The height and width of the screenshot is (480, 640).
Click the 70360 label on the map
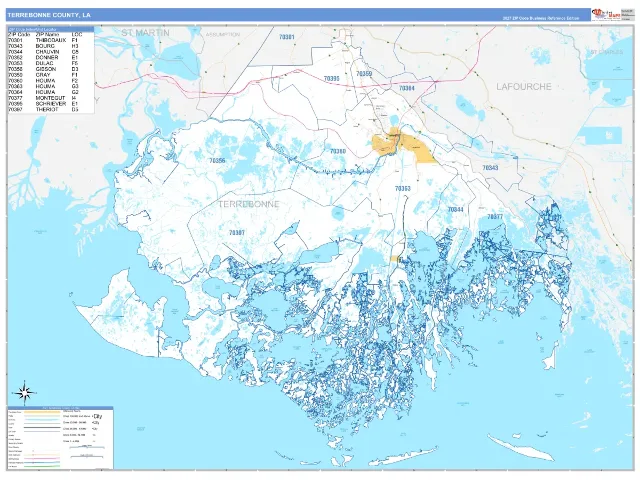tap(338, 151)
